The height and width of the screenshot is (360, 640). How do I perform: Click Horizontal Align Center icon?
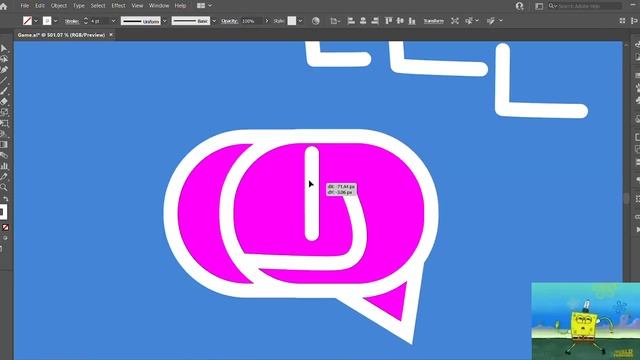363,21
